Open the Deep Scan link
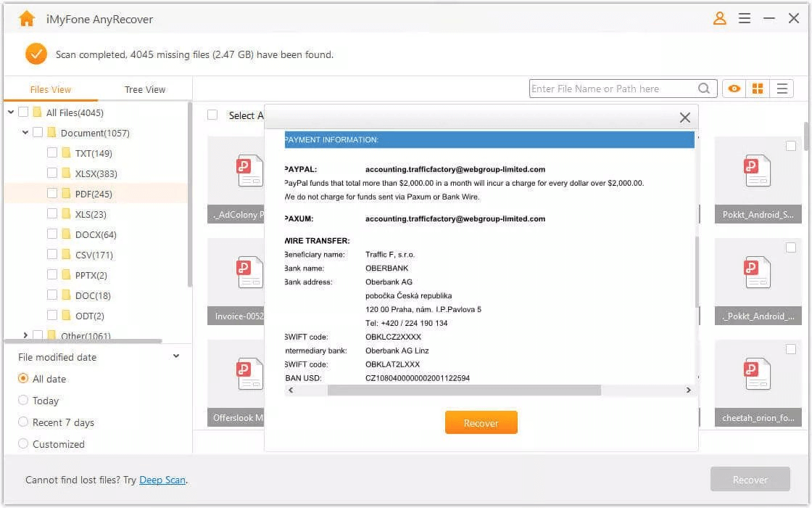The width and height of the screenshot is (812, 508). tap(162, 480)
